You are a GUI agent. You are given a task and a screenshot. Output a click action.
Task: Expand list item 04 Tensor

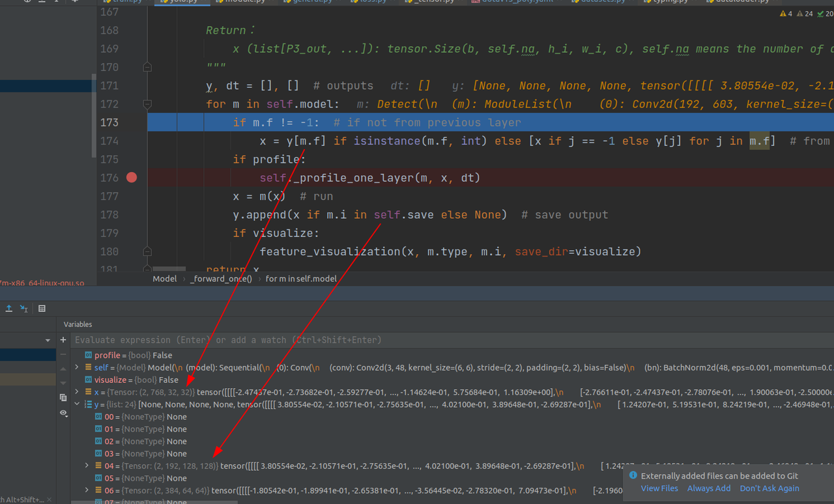click(x=87, y=466)
